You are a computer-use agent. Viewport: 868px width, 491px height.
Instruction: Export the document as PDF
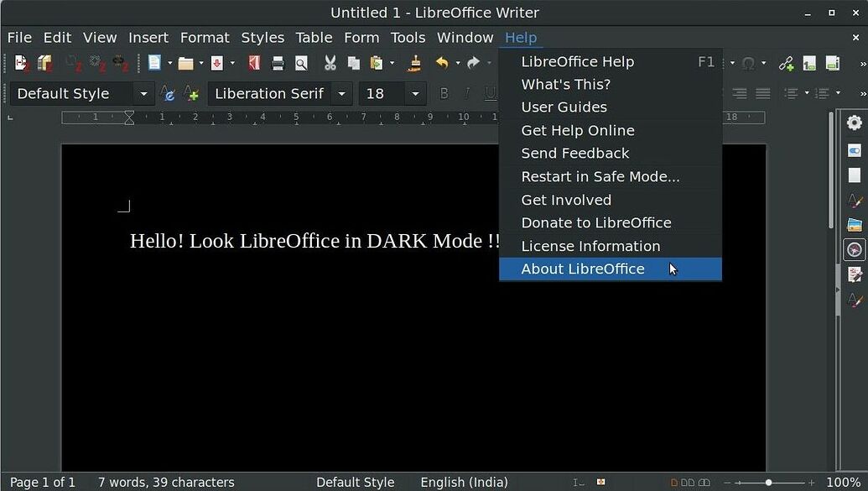(x=252, y=63)
